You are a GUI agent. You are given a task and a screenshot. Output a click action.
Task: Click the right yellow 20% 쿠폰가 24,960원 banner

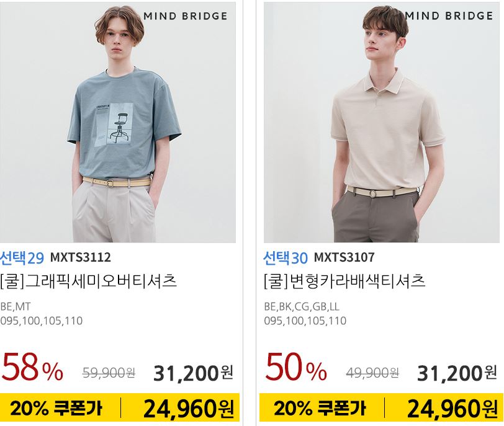point(382,407)
